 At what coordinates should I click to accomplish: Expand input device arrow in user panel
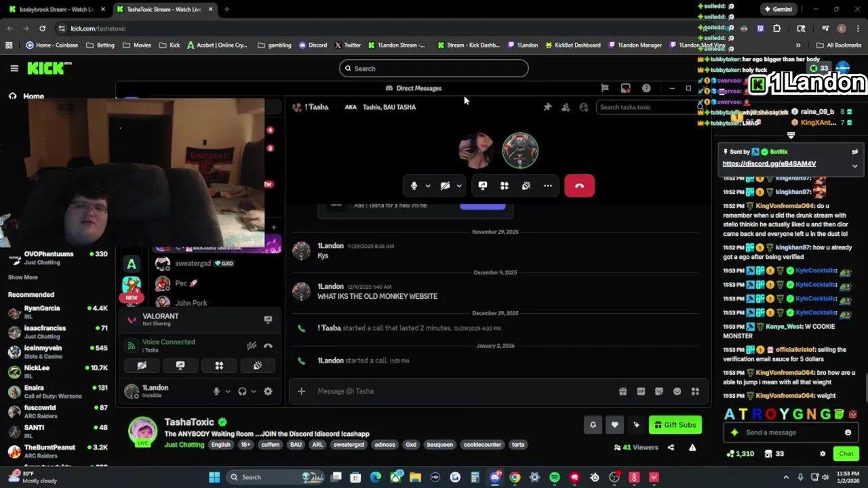click(227, 391)
